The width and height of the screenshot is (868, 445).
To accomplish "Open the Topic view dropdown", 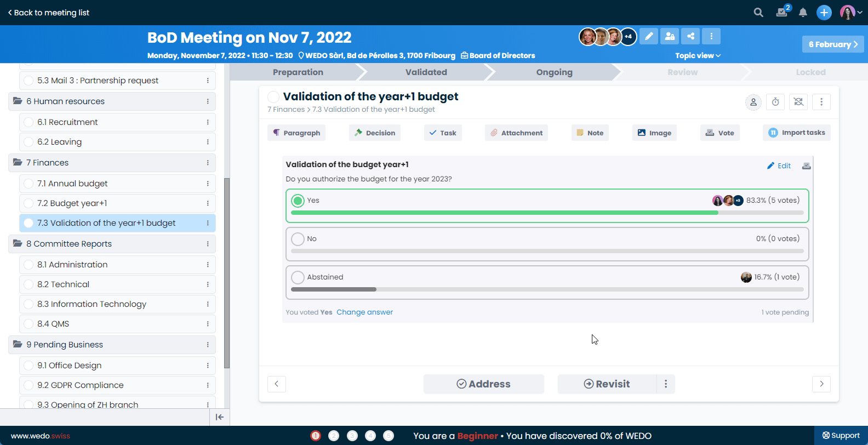I will [698, 55].
